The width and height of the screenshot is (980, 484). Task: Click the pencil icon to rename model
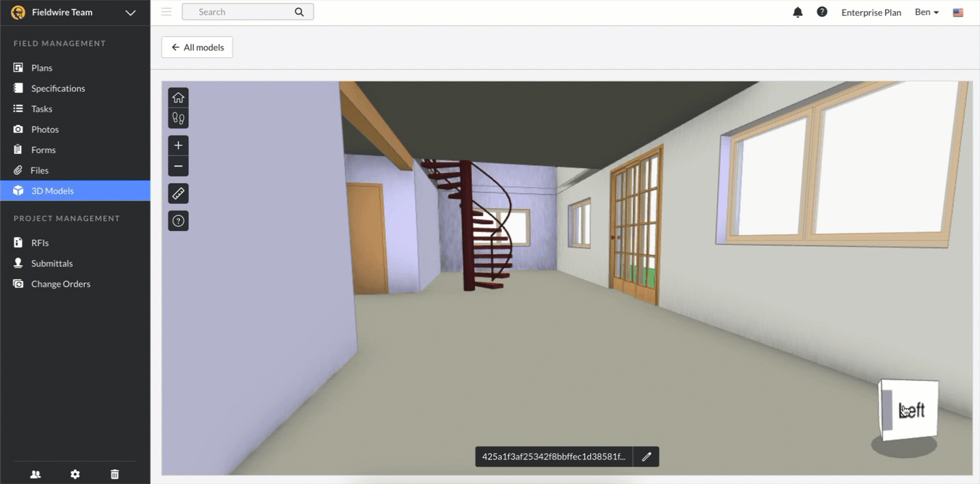pos(646,457)
